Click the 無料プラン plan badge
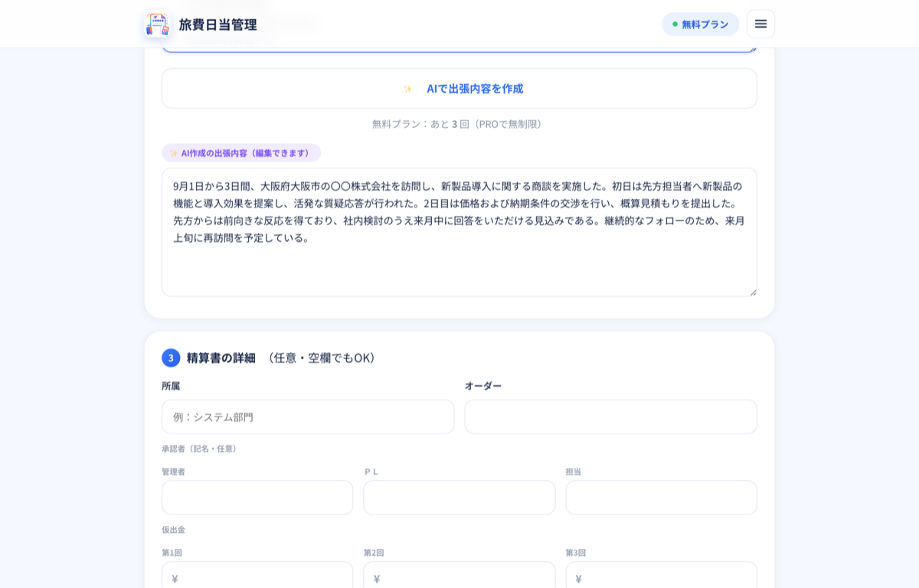 700,24
